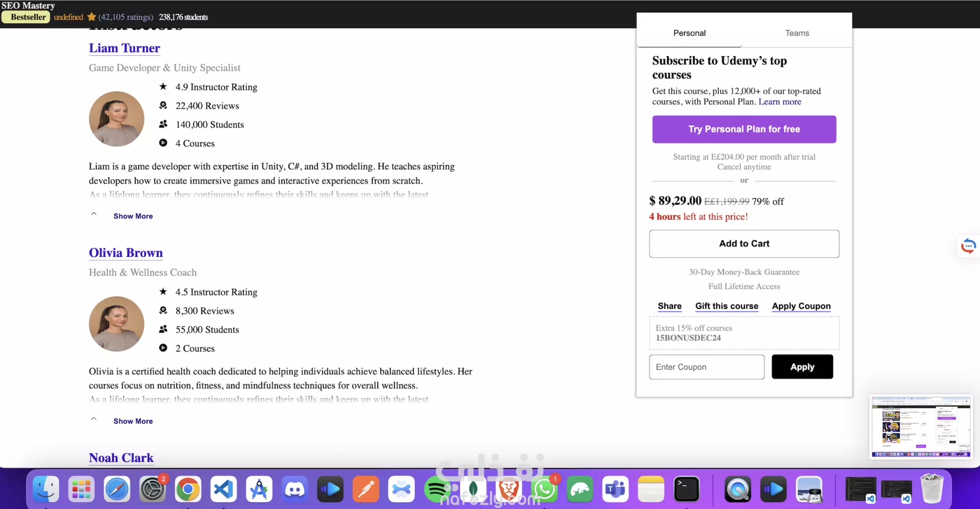Click star icon beside 4.5 Instructor Rating
This screenshot has width=980, height=509.
pyautogui.click(x=163, y=291)
